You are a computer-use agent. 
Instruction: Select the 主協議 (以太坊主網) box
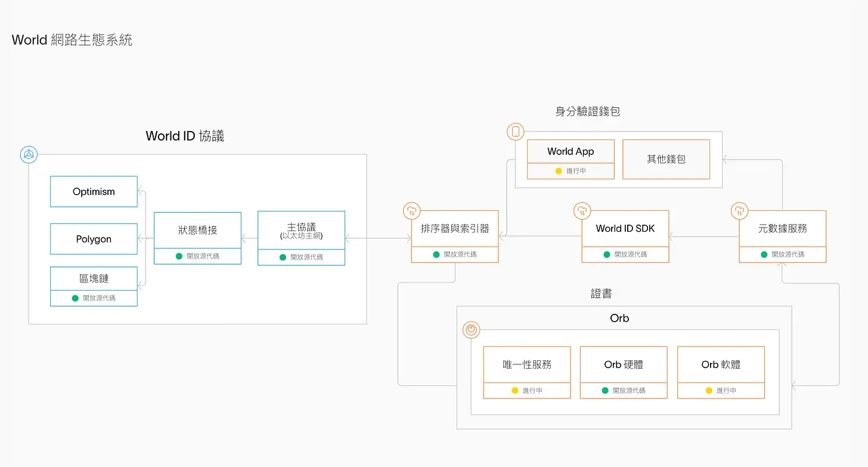(x=301, y=238)
